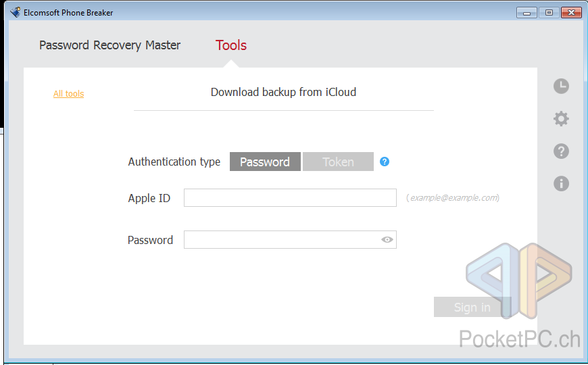Screen dimensions: 588x365
Task: Switch to the Tools tab
Action: tap(231, 45)
